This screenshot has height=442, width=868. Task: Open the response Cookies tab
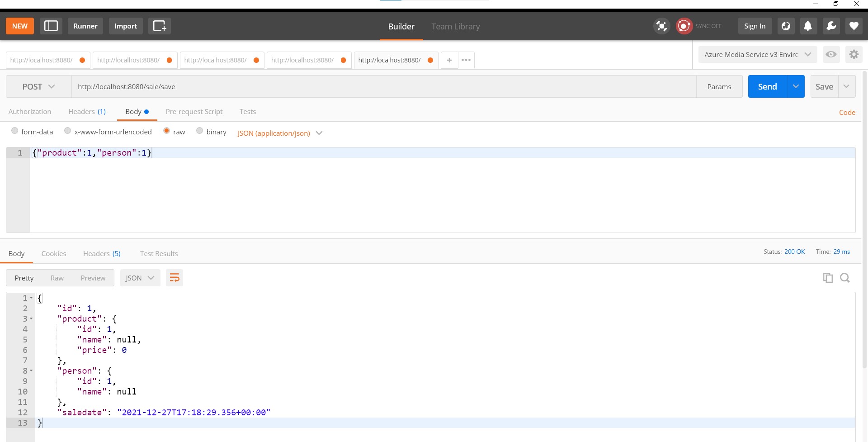tap(54, 254)
